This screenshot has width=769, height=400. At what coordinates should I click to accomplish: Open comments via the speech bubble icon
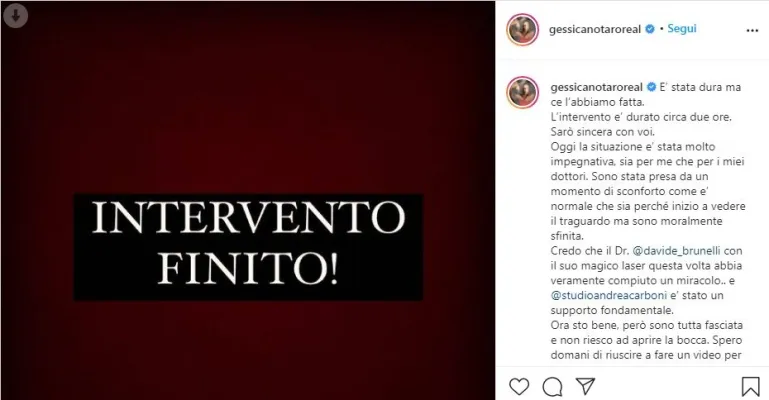point(552,387)
